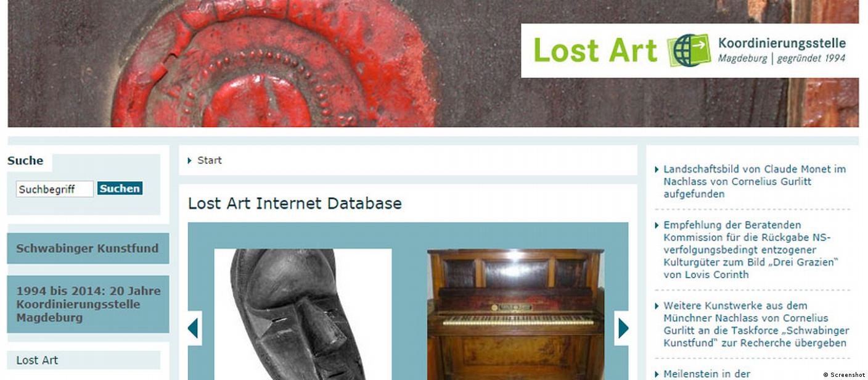Click the African mask thumbnail image
The image size is (868, 380).
[303, 315]
